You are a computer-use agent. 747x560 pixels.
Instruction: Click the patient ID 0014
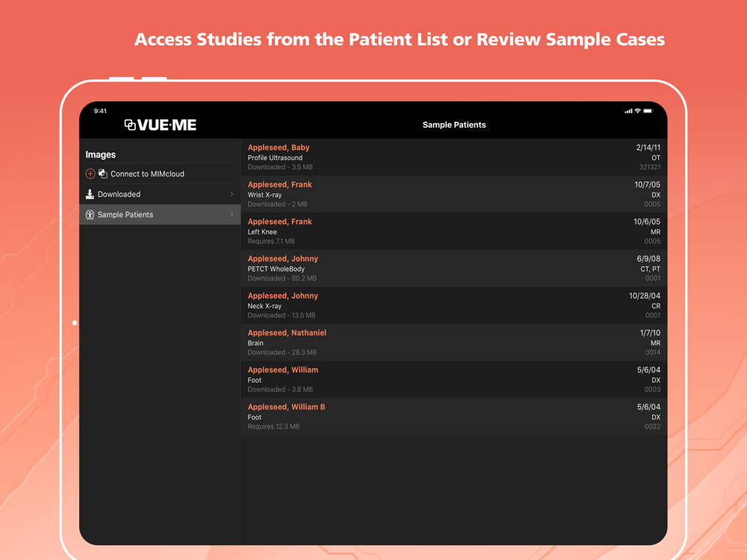coord(653,352)
